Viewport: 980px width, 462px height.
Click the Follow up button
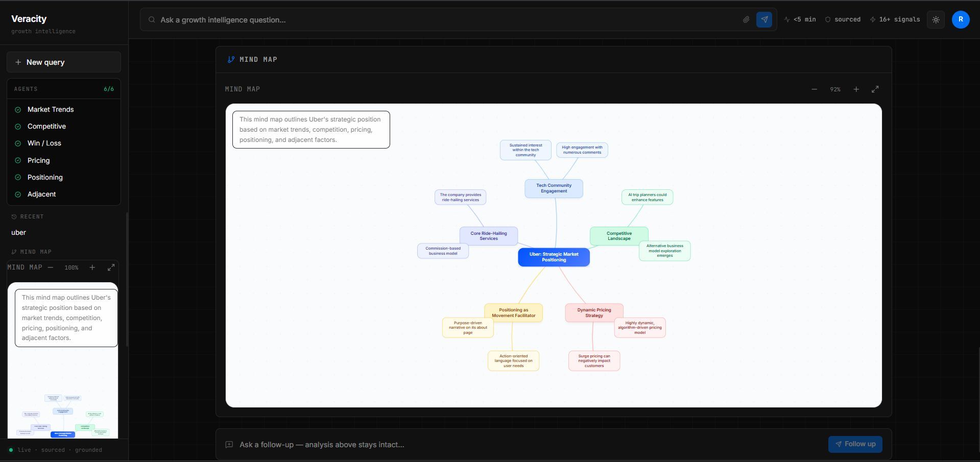pyautogui.click(x=854, y=444)
